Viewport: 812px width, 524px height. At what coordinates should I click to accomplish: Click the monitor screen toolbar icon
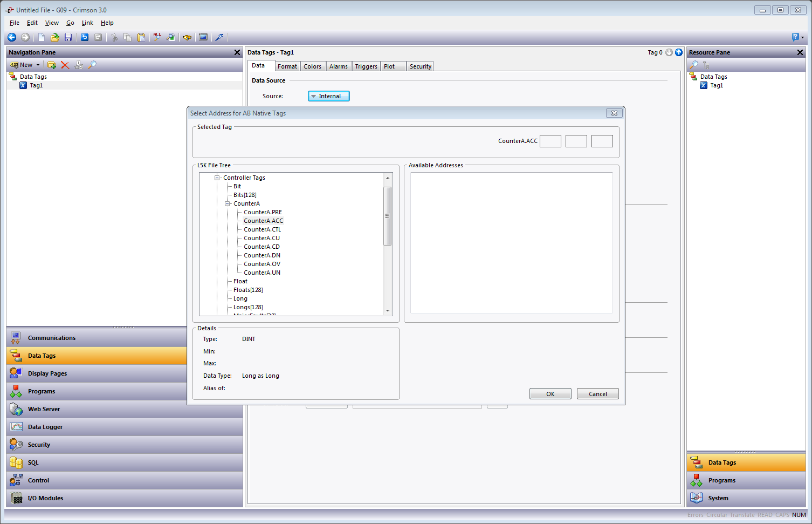203,37
